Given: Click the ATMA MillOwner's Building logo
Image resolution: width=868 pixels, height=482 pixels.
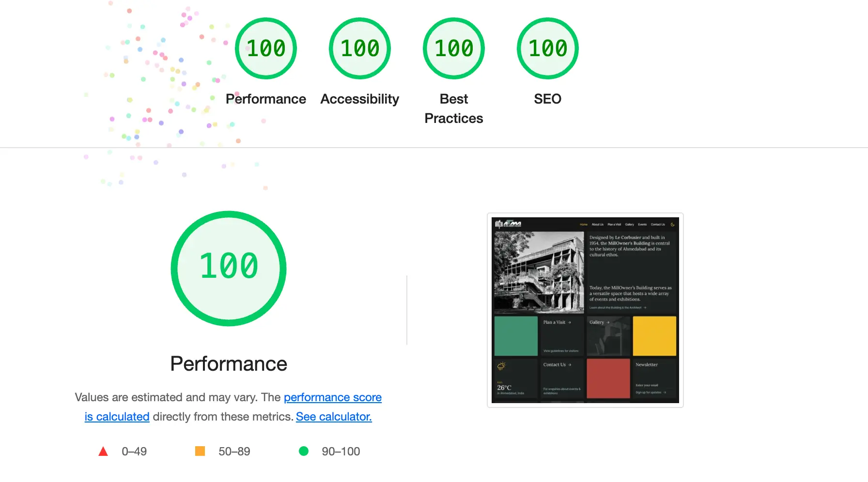Looking at the screenshot, I should click(508, 224).
